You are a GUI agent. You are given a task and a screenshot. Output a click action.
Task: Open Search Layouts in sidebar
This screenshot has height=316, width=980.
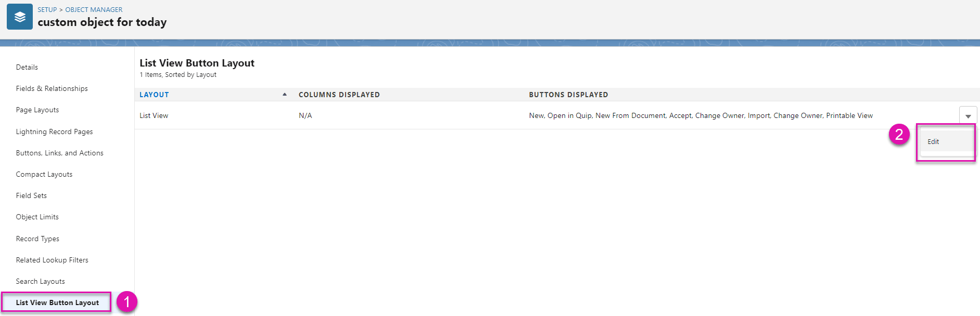pos(41,282)
